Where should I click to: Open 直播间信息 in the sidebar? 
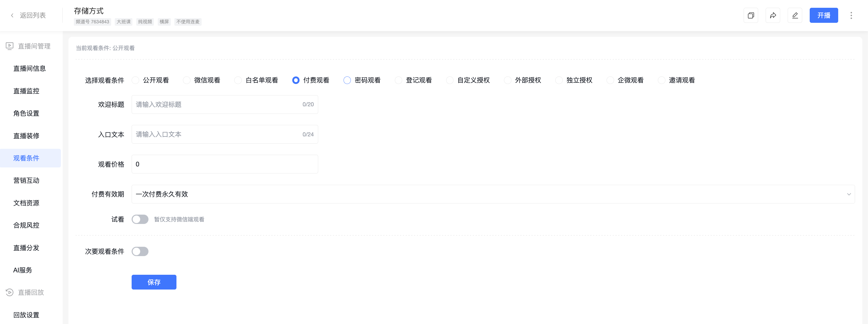pyautogui.click(x=30, y=68)
